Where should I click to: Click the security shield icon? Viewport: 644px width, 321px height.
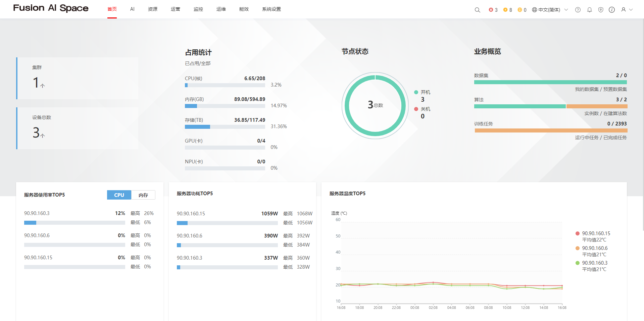pos(600,10)
